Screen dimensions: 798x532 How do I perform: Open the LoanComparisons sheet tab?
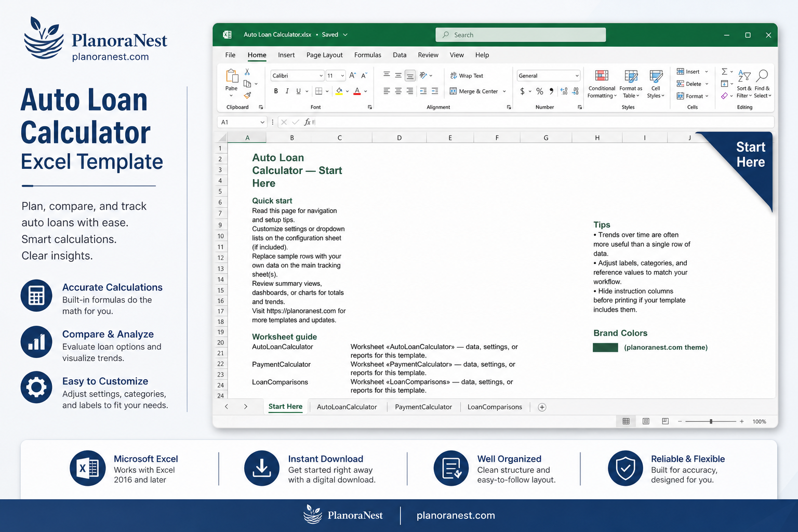tap(495, 407)
